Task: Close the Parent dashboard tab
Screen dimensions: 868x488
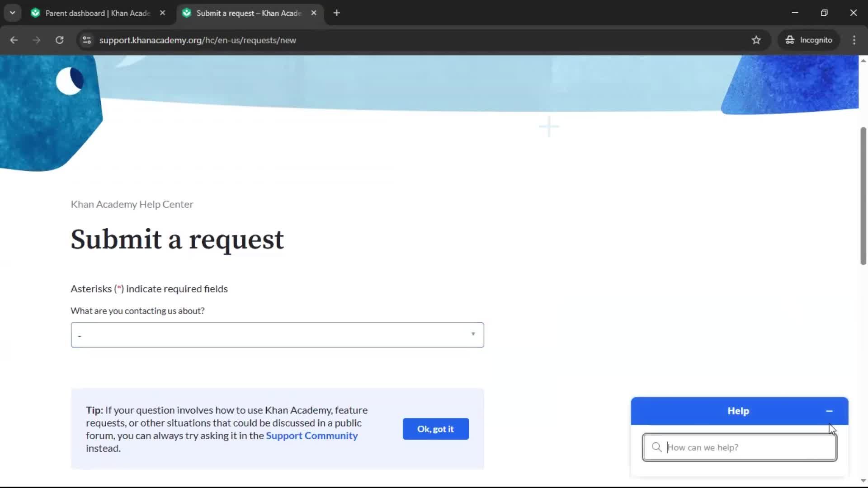Action: pos(162,13)
